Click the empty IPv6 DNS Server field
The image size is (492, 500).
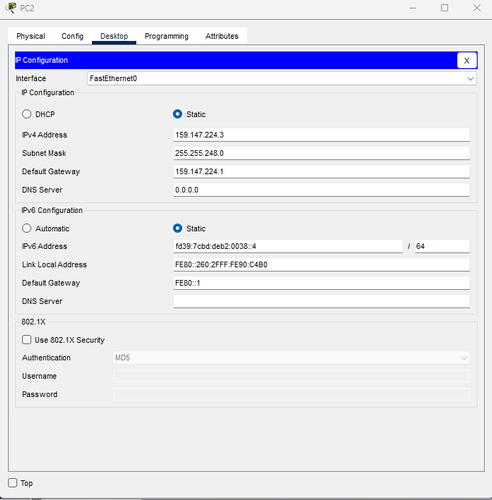tap(321, 301)
